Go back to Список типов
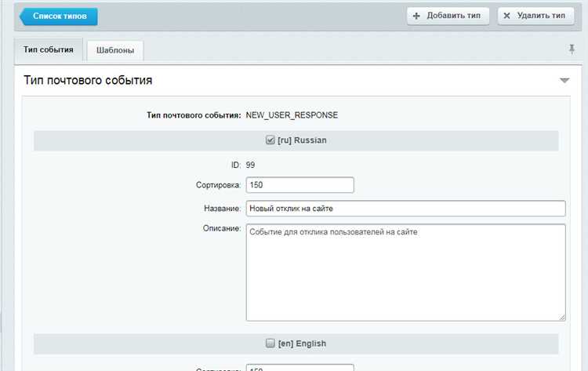Screen dimensions: 588x371 tap(59, 16)
